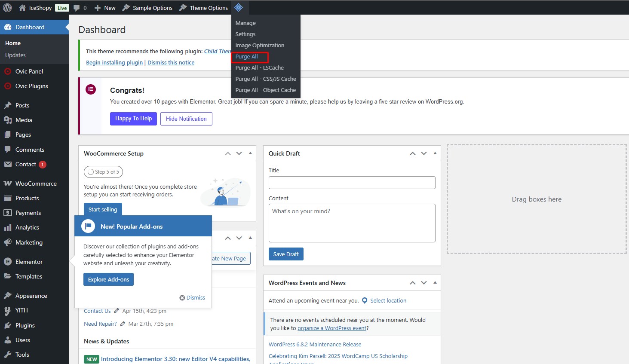
Task: Focus the What's on your mind textarea
Action: click(352, 223)
